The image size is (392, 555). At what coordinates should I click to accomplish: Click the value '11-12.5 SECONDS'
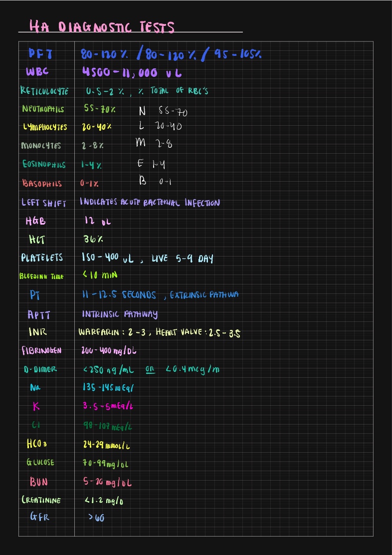pos(119,294)
